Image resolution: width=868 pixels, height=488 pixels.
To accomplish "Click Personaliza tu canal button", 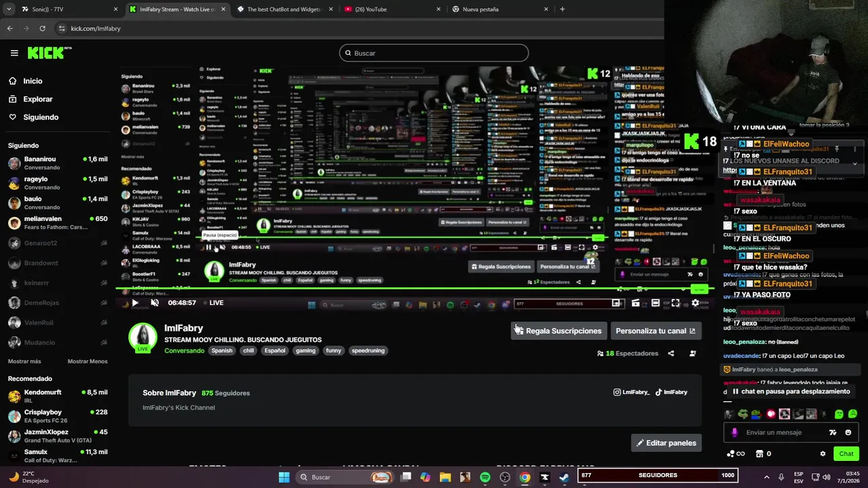I will click(655, 331).
